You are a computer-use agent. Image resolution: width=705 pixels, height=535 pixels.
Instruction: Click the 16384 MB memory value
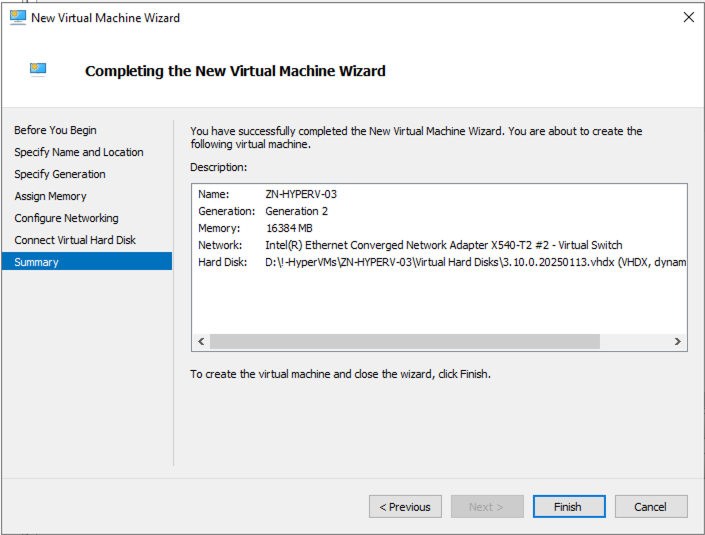pyautogui.click(x=289, y=228)
